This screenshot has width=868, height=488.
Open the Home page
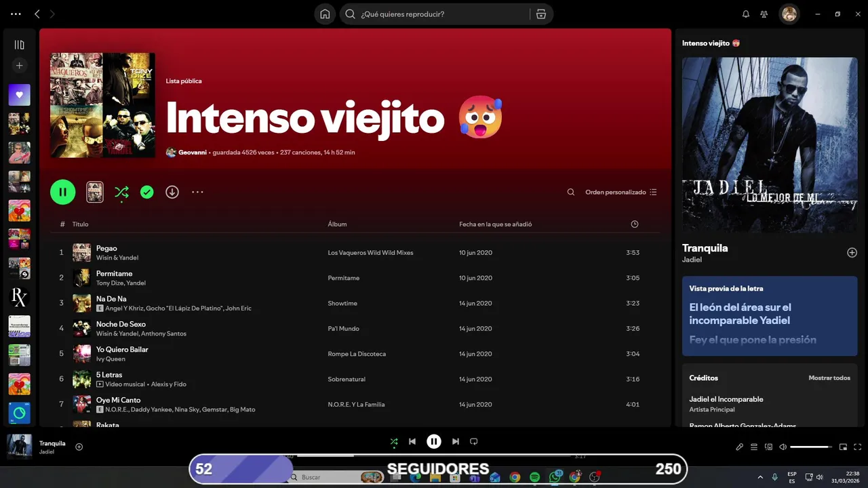click(x=325, y=14)
